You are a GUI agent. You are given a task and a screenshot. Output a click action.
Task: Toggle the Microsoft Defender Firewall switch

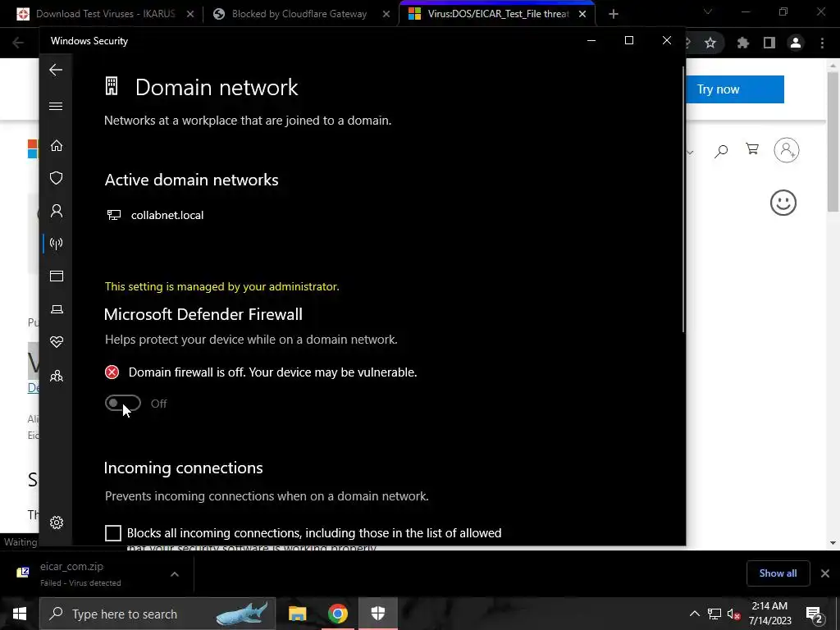pos(123,403)
